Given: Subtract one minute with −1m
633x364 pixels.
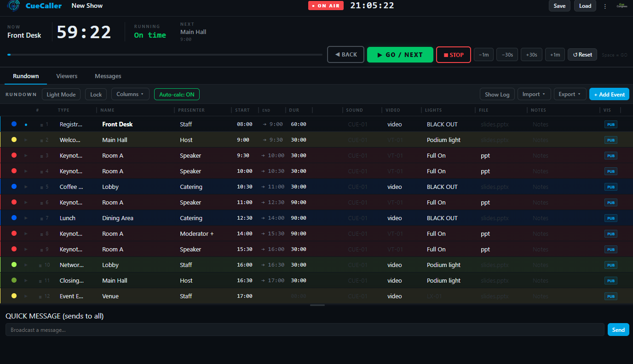Looking at the screenshot, I should [484, 55].
